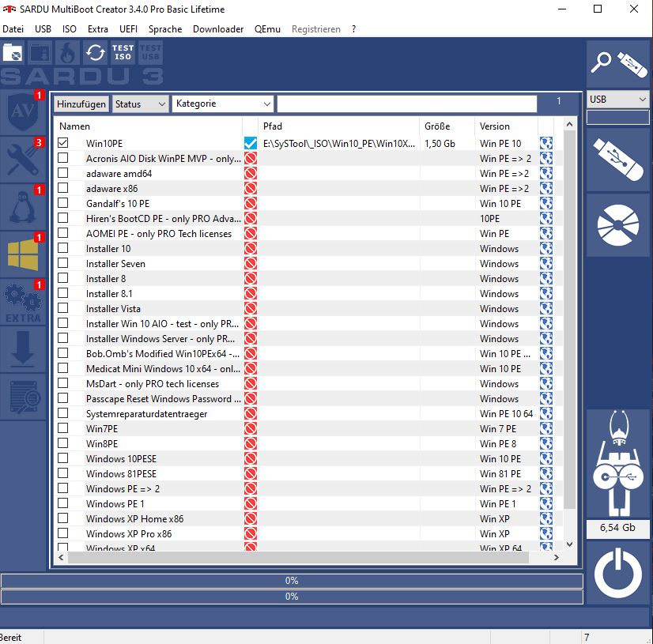Click the refresh arrows toolbar icon

click(x=96, y=52)
